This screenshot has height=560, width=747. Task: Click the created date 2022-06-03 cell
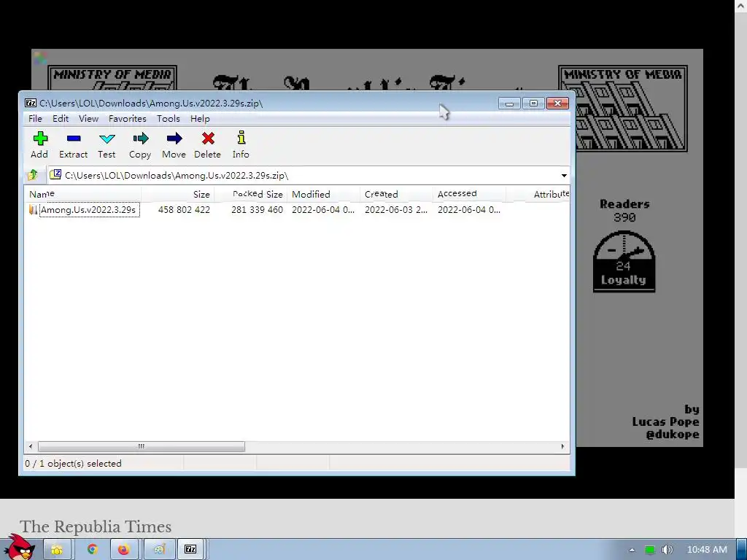tap(396, 209)
